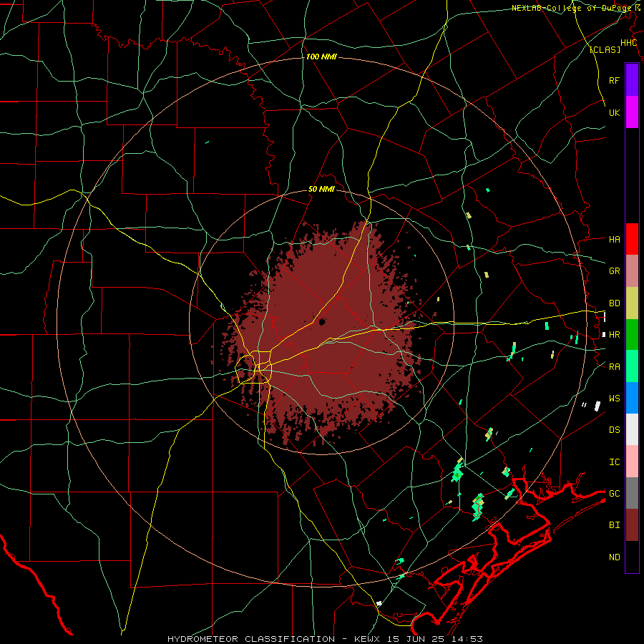The width and height of the screenshot is (644, 644).
Task: Click the UK legend label
Action: pyautogui.click(x=614, y=112)
